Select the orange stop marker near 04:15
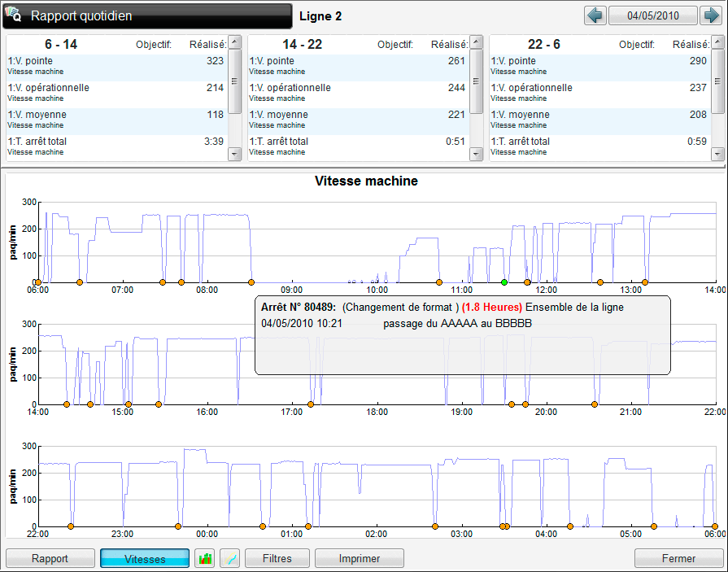 point(570,526)
